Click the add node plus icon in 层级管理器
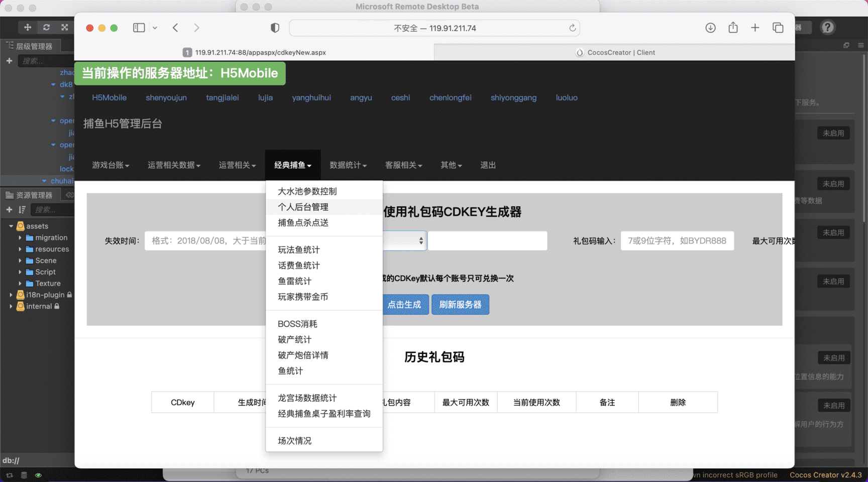Viewport: 868px width, 482px height. coord(9,60)
